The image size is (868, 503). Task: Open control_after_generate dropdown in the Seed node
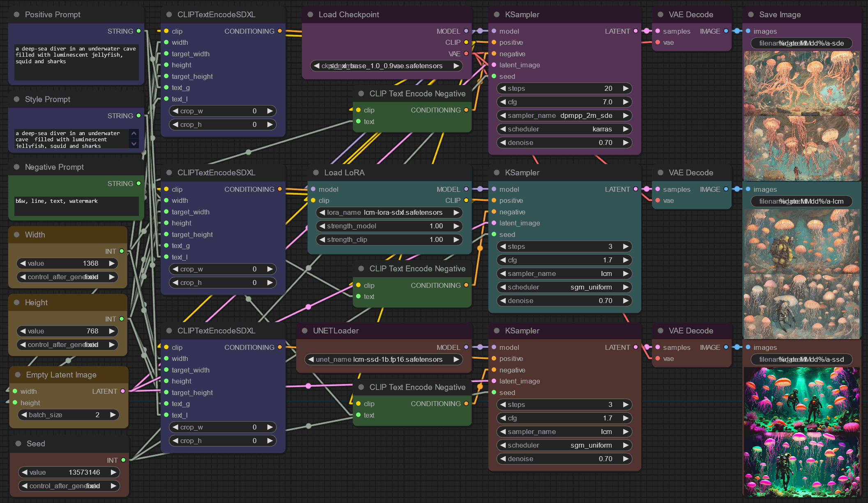click(x=69, y=486)
